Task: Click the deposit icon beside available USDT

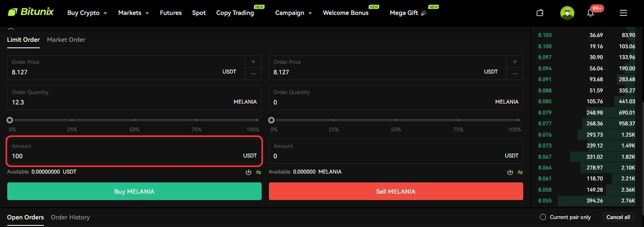Action: point(248,172)
